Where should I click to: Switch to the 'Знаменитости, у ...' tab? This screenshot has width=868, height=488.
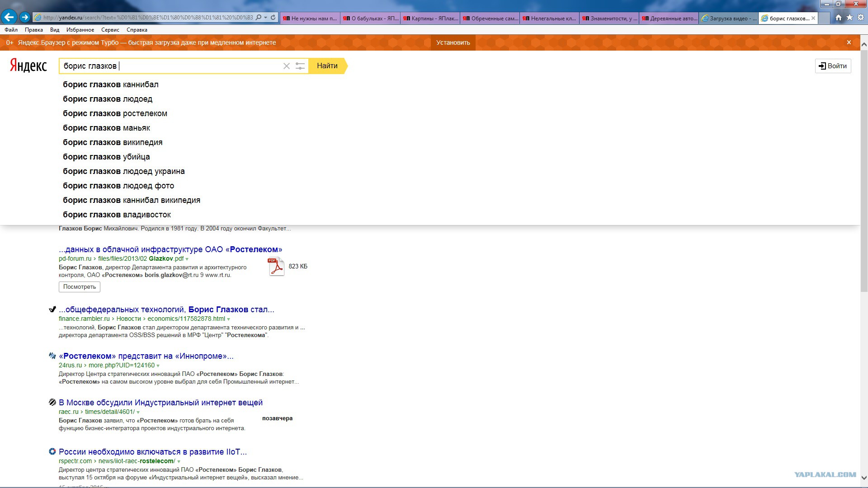[x=609, y=19]
